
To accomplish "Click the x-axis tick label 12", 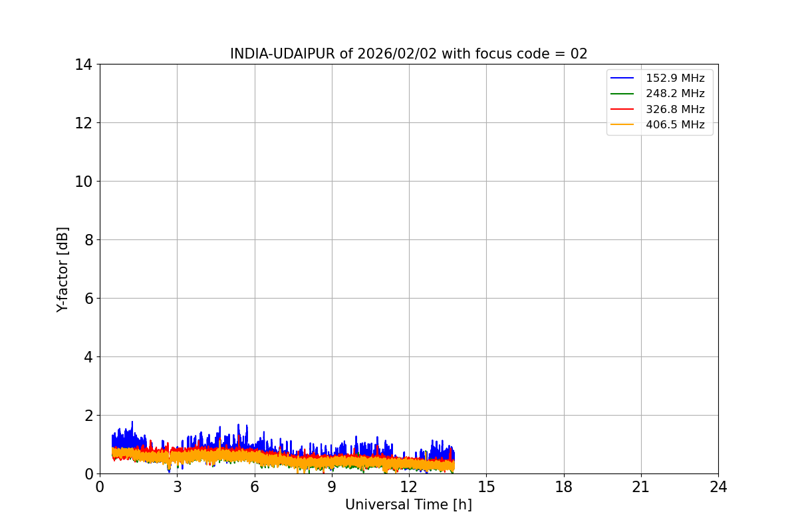I will pos(409,487).
